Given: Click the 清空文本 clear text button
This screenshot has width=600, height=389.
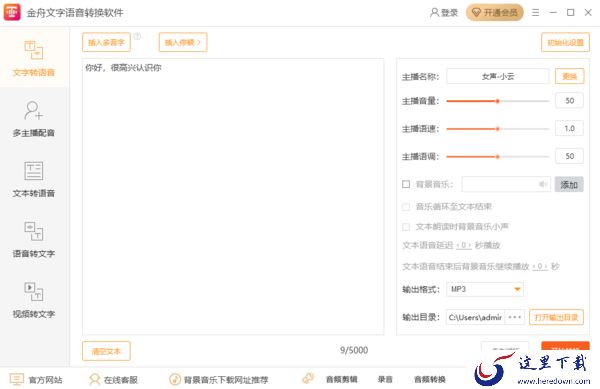Looking at the screenshot, I should pos(106,351).
